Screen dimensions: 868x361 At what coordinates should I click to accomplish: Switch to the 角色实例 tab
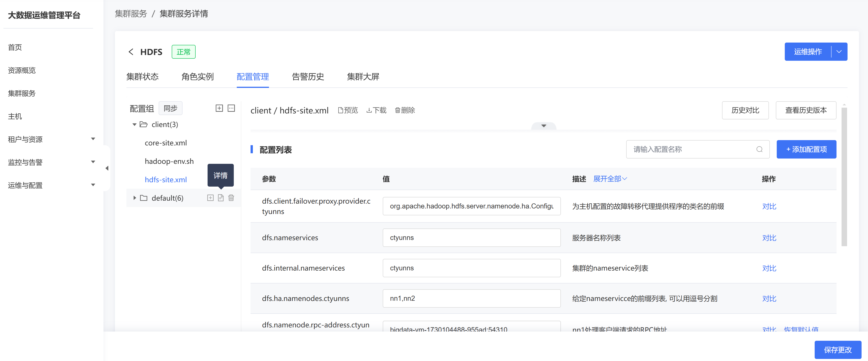(197, 77)
